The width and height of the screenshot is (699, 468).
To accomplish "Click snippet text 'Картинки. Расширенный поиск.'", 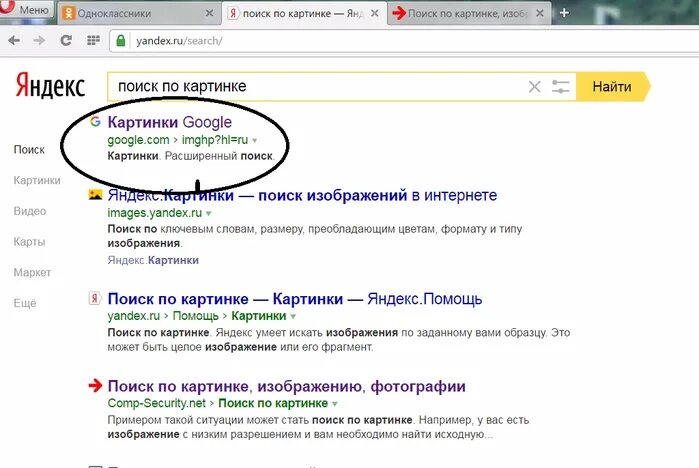I will [x=191, y=156].
